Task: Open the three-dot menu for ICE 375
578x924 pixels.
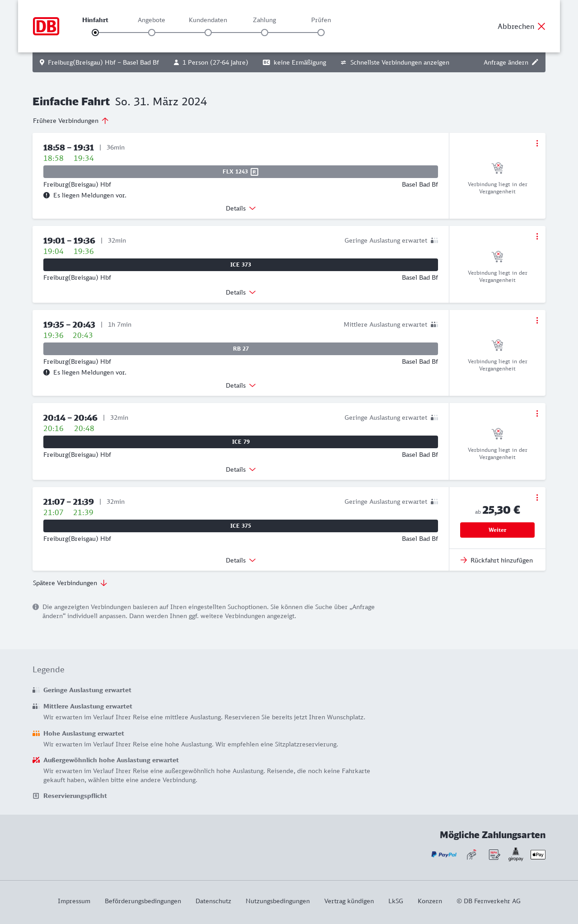Action: (x=537, y=497)
